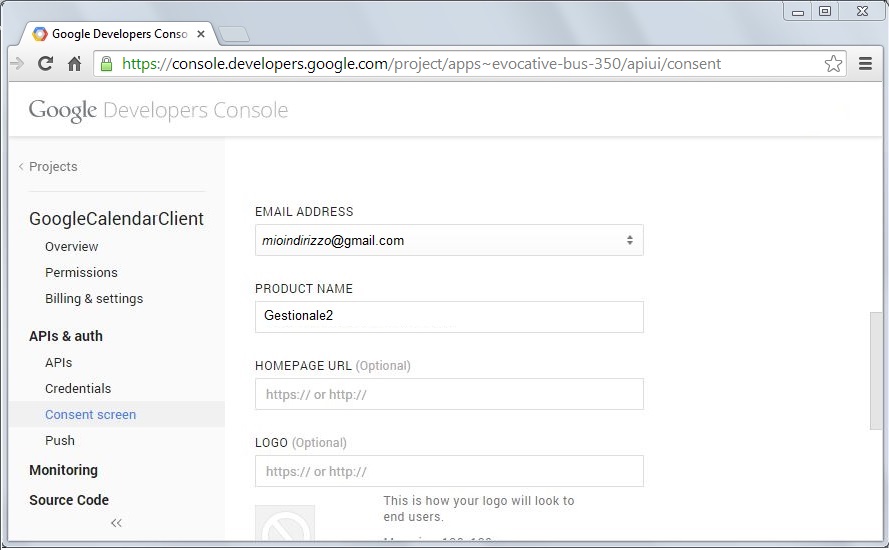This screenshot has height=550, width=889.
Task: Open the Monitoring section
Action: (x=64, y=470)
